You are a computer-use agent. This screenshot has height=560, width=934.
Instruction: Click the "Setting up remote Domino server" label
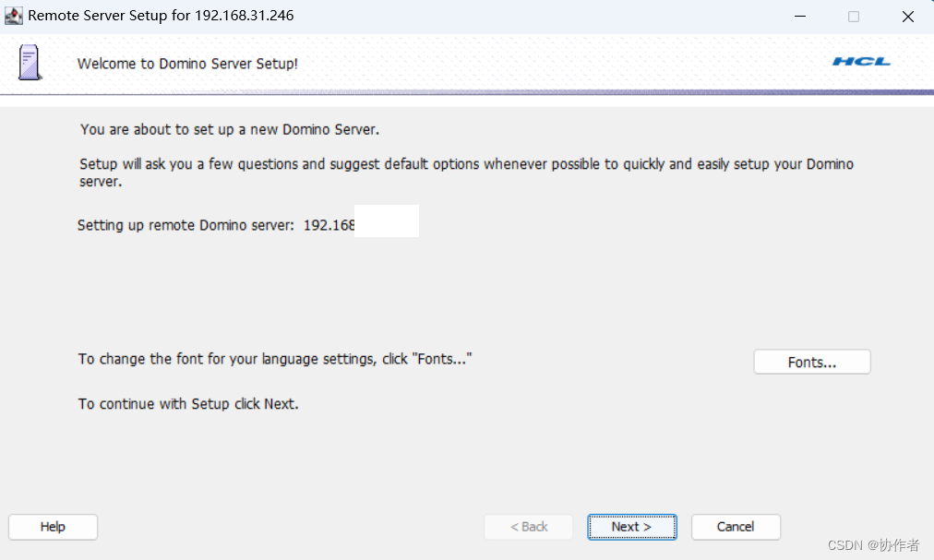tap(186, 225)
